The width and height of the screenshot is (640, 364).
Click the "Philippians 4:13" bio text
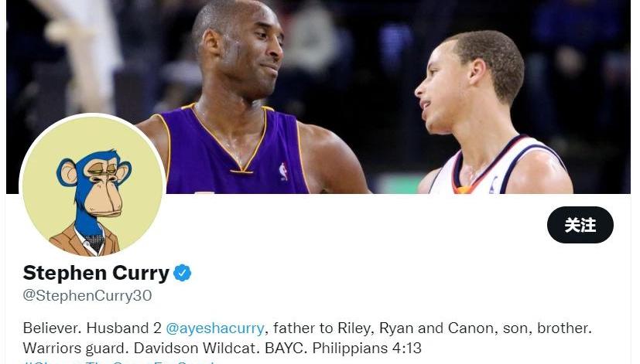tap(367, 349)
